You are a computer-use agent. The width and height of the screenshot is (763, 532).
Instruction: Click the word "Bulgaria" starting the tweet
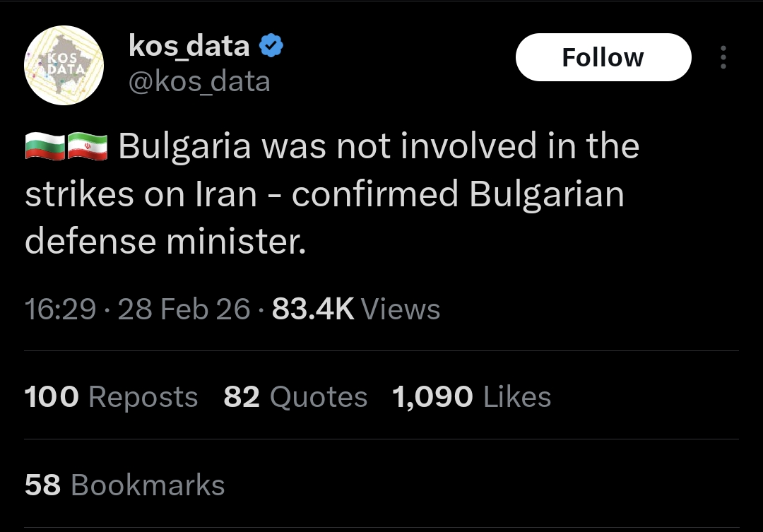pyautogui.click(x=184, y=146)
